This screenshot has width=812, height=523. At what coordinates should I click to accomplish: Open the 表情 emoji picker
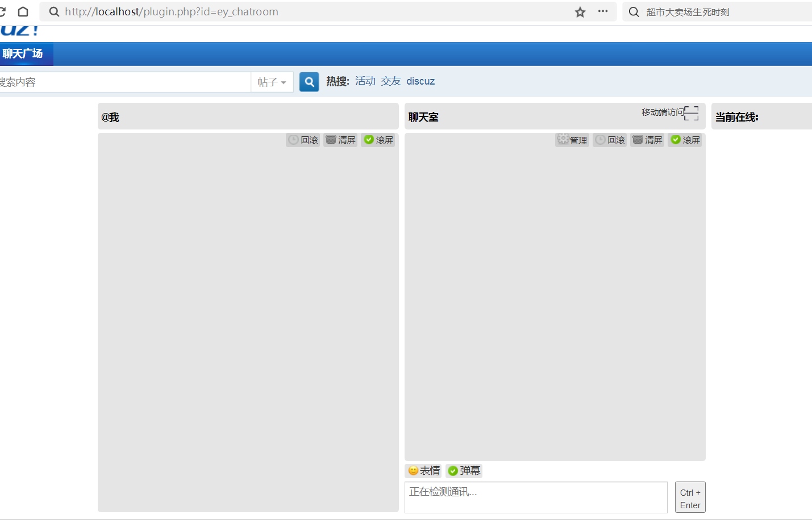click(x=423, y=471)
